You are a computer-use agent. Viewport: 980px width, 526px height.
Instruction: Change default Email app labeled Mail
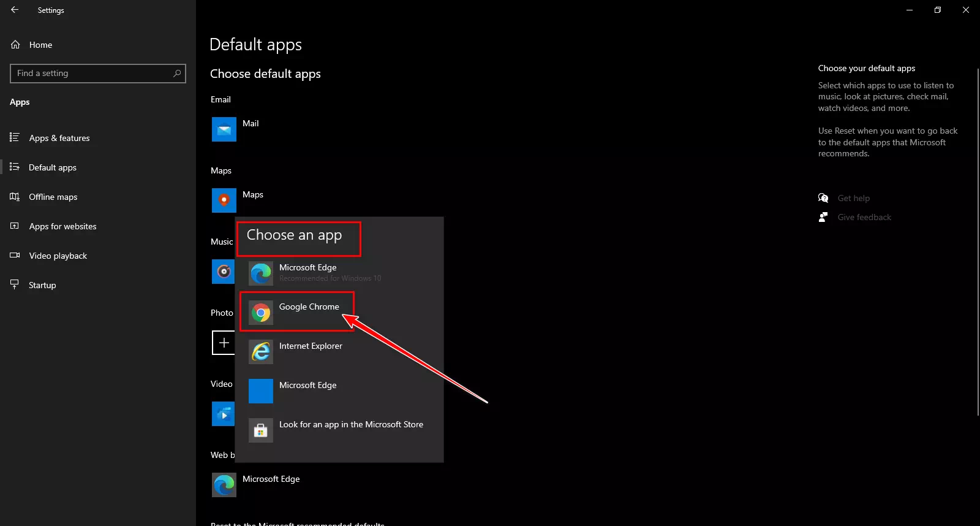click(x=251, y=123)
